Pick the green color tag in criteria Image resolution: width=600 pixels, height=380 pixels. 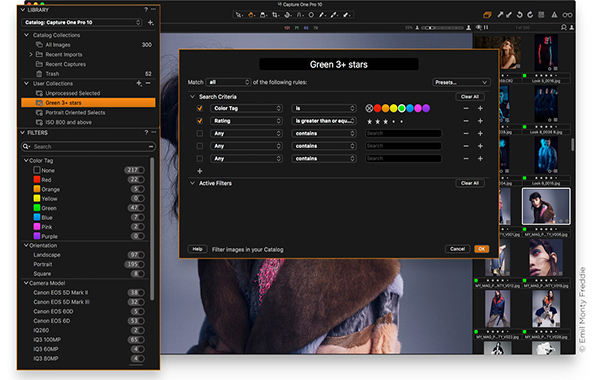pyautogui.click(x=402, y=108)
